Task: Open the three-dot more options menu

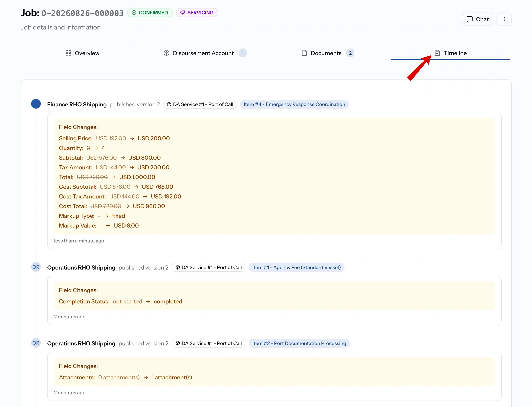Action: [x=504, y=19]
